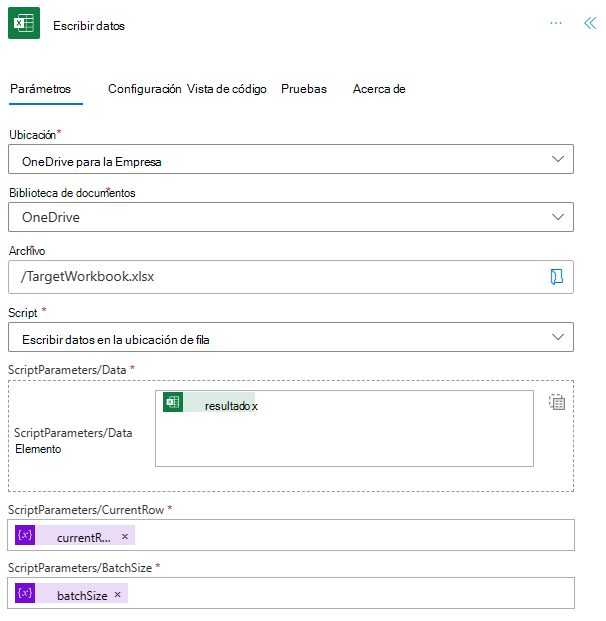The height and width of the screenshot is (621, 606).
Task: Click the Excel connector icon in header
Action: (24, 24)
